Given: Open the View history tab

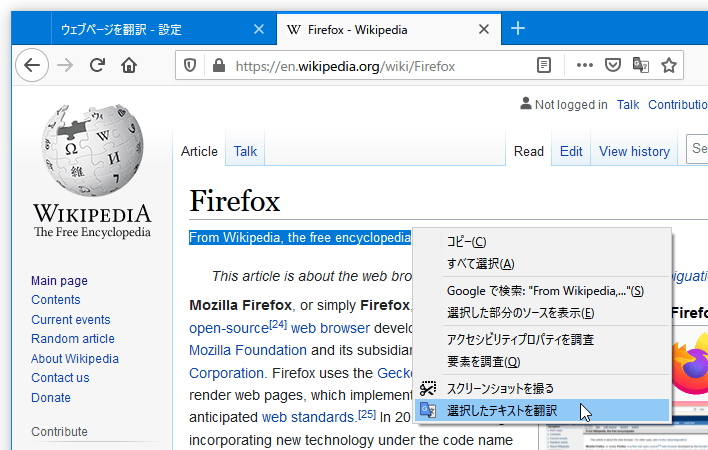Looking at the screenshot, I should tap(634, 151).
